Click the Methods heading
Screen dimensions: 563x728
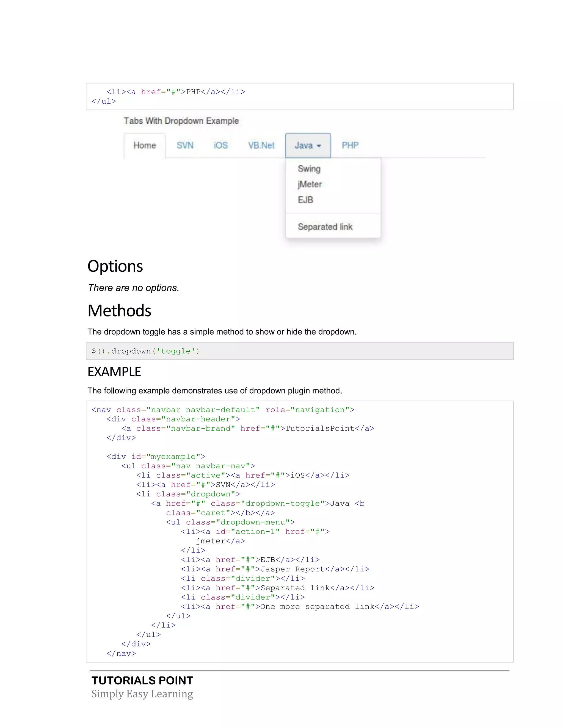tap(119, 310)
